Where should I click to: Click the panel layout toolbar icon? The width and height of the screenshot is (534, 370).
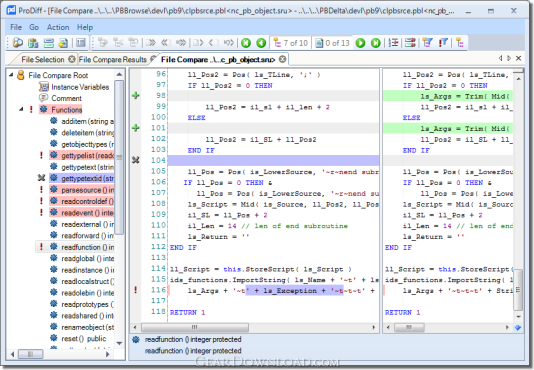[x=81, y=43]
